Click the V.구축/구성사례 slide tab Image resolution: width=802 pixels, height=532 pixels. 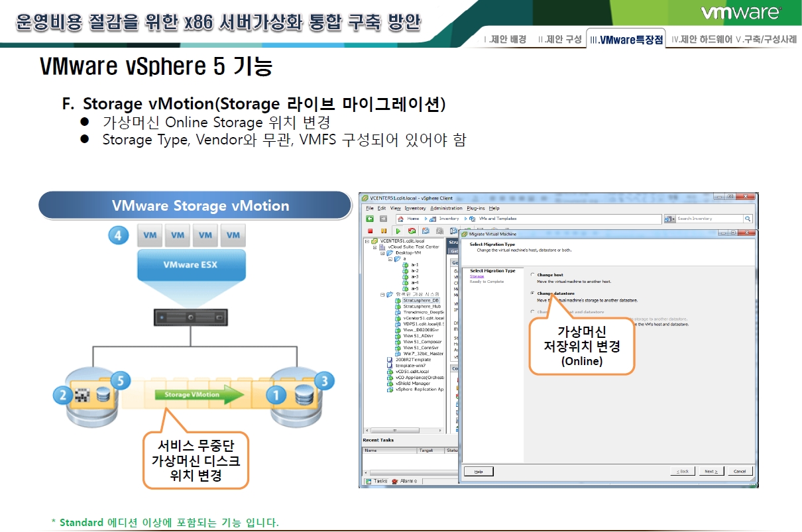(766, 40)
